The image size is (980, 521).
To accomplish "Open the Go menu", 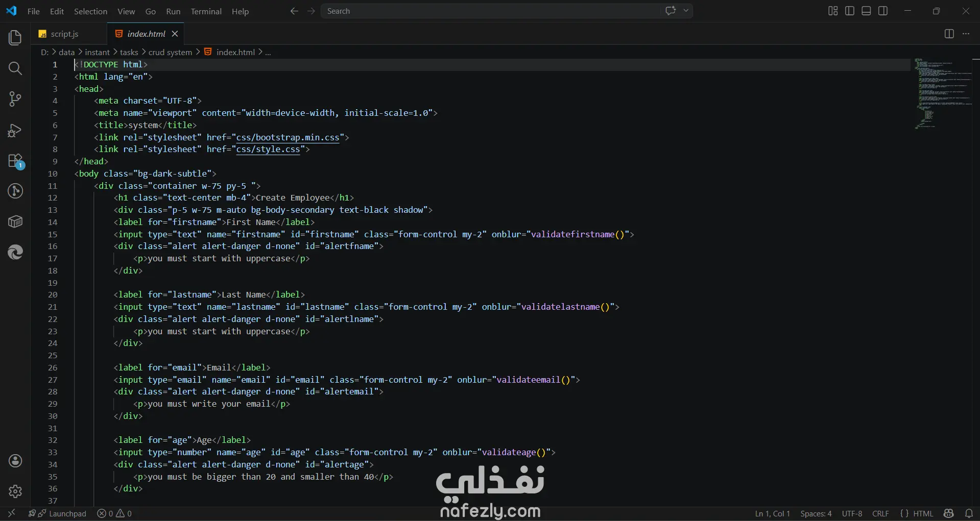I will (x=151, y=11).
